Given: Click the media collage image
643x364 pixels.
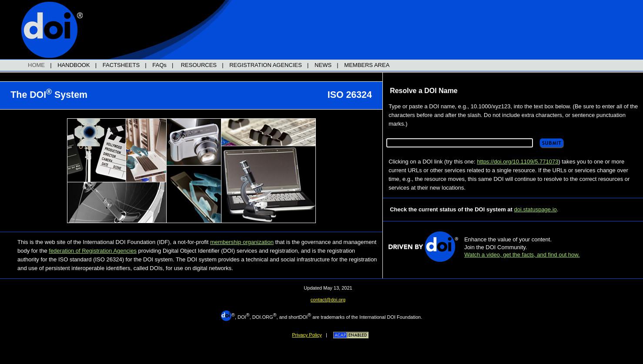Looking at the screenshot, I should click(x=191, y=170).
